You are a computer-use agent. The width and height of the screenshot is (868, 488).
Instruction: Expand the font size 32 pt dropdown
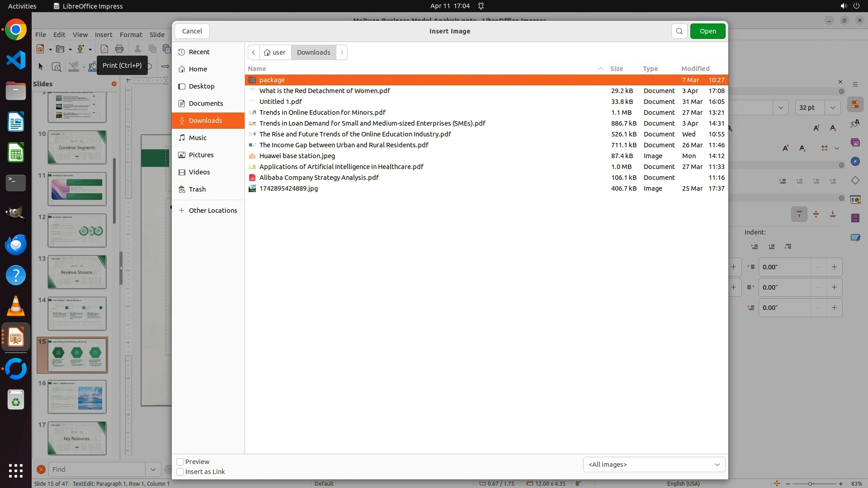[x=832, y=108]
